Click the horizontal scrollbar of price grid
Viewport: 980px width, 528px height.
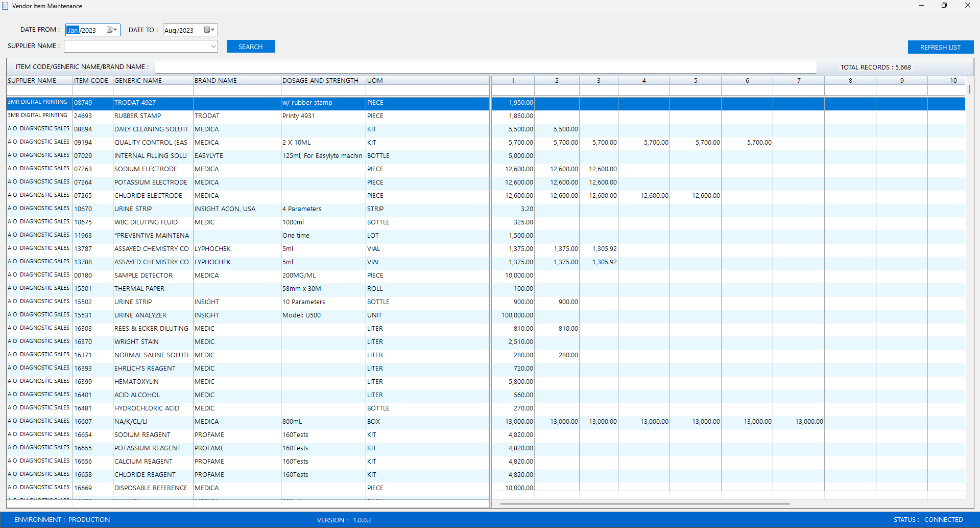pos(644,504)
